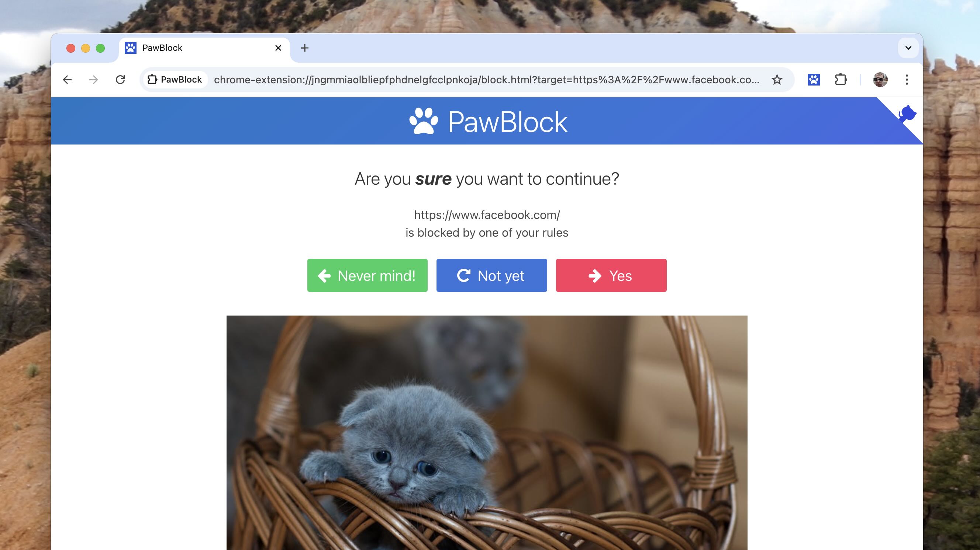Image resolution: width=980 pixels, height=550 pixels.
Task: Click the white paw logo in header
Action: 424,121
